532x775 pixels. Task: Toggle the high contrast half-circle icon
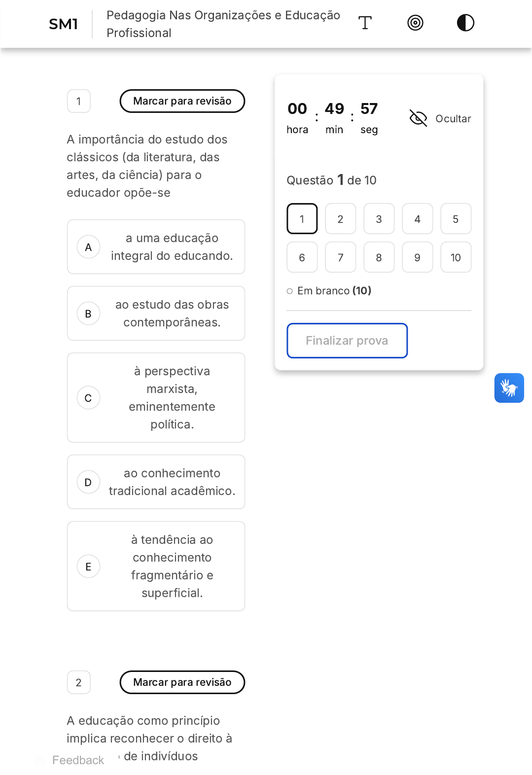pyautogui.click(x=465, y=23)
